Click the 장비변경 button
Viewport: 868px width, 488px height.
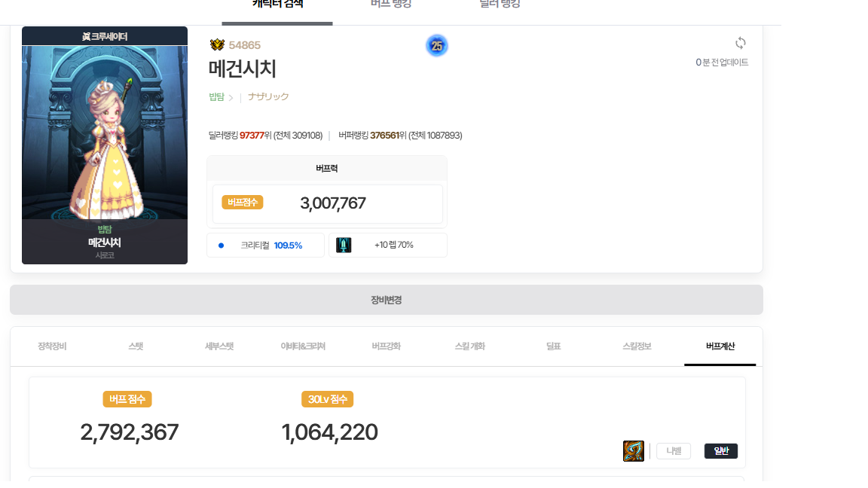point(386,300)
